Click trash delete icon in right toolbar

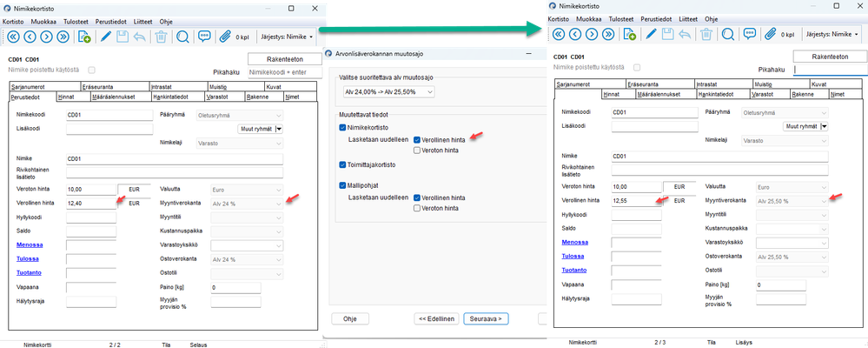tap(706, 34)
